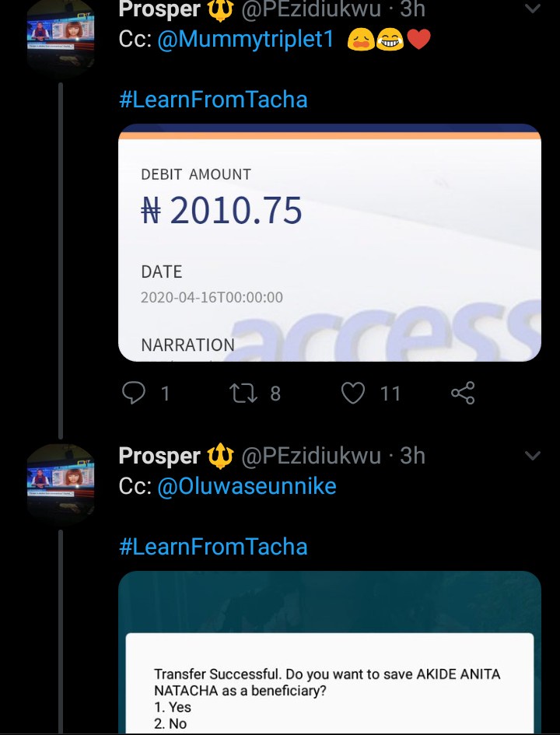
Task: Open #LearnFromTacha hashtag in second tweet
Action: (x=213, y=546)
